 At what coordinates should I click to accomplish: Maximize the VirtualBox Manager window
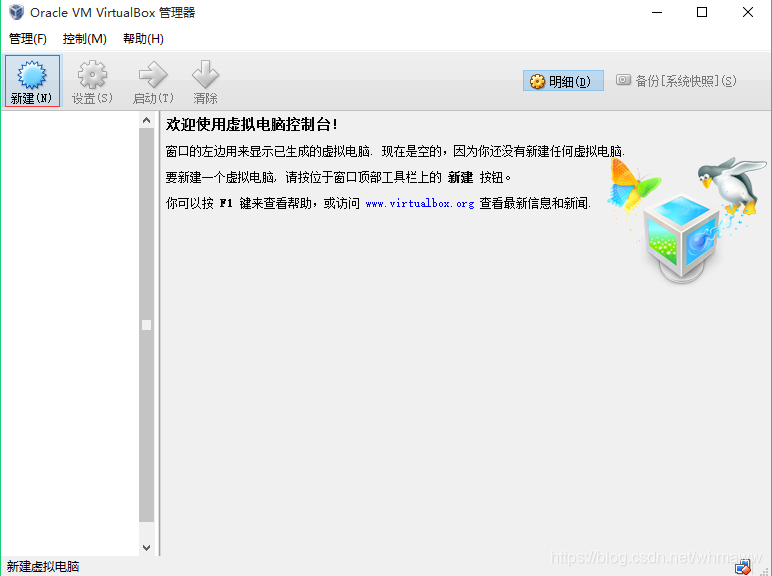tap(702, 12)
